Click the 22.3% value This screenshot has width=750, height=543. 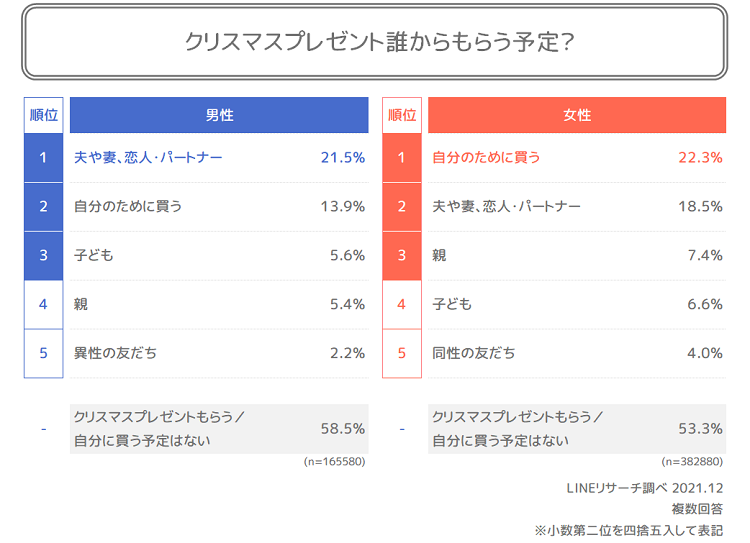click(700, 157)
